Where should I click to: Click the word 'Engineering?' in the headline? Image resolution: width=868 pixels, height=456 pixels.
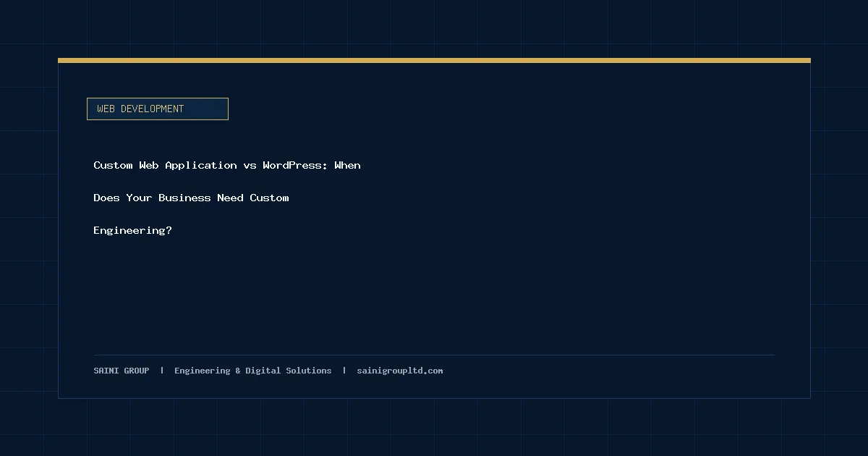[x=132, y=230]
